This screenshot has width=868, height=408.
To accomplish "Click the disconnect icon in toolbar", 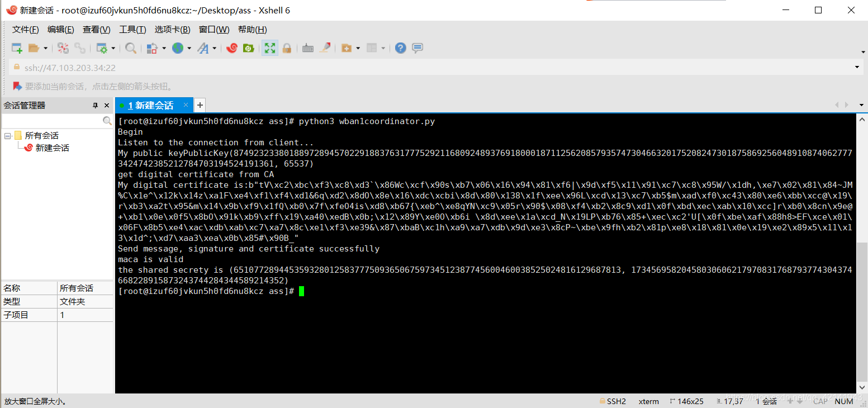I will 63,48.
